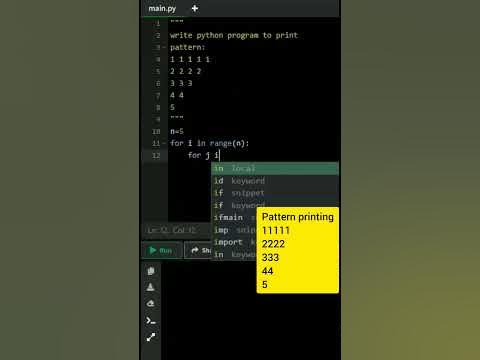Choose 'in keyword' suggestion at list bottom

pos(234,254)
